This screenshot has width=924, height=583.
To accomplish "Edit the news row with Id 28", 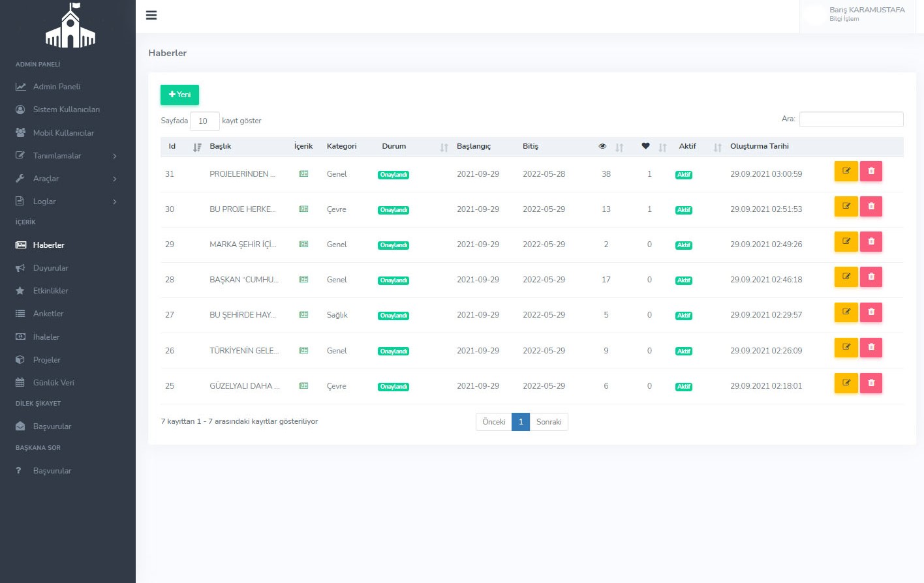I will pyautogui.click(x=846, y=277).
